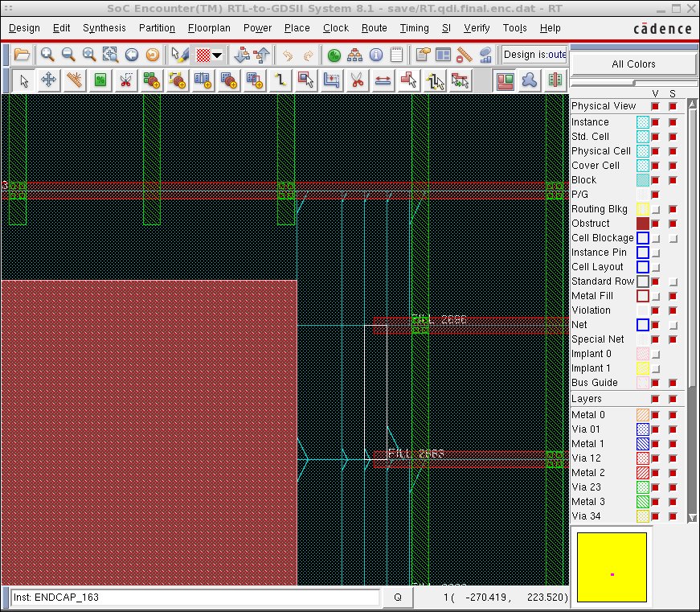The image size is (700, 612).
Task: Click the blue puzzle-piece view icon
Action: [x=530, y=80]
